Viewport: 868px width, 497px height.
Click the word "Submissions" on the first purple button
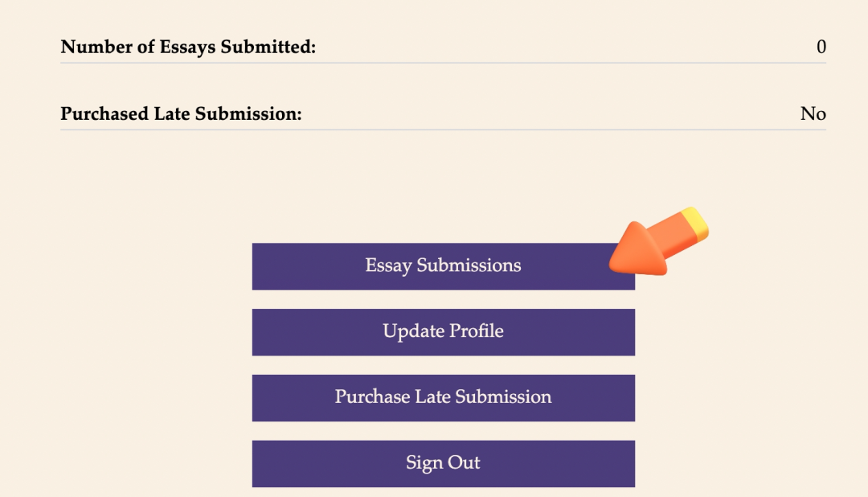469,266
